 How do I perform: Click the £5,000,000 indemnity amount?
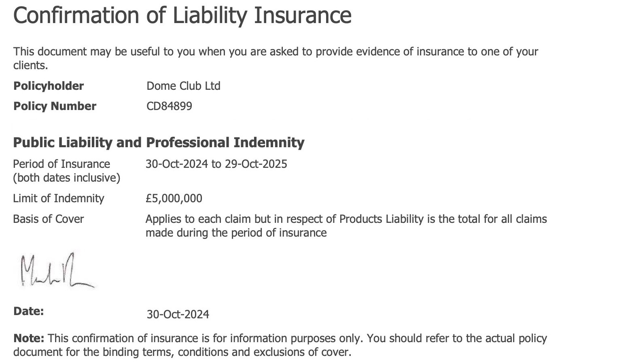tap(174, 198)
